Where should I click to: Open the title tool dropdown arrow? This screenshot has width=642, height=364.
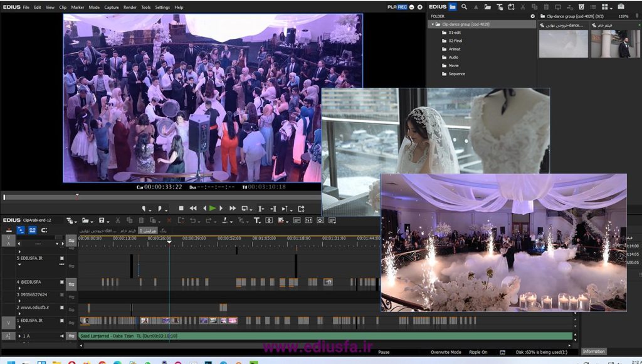(x=260, y=222)
